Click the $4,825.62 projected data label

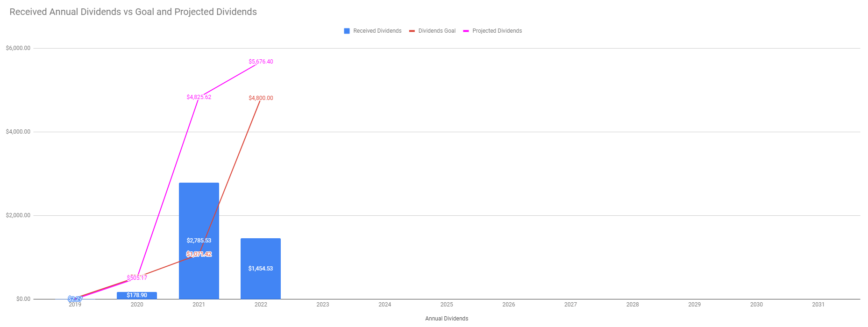pos(199,97)
